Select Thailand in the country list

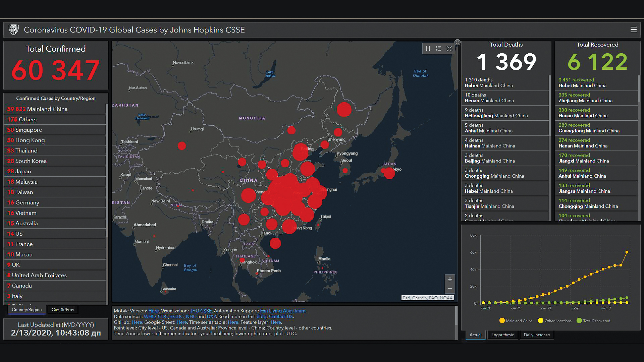click(54, 150)
